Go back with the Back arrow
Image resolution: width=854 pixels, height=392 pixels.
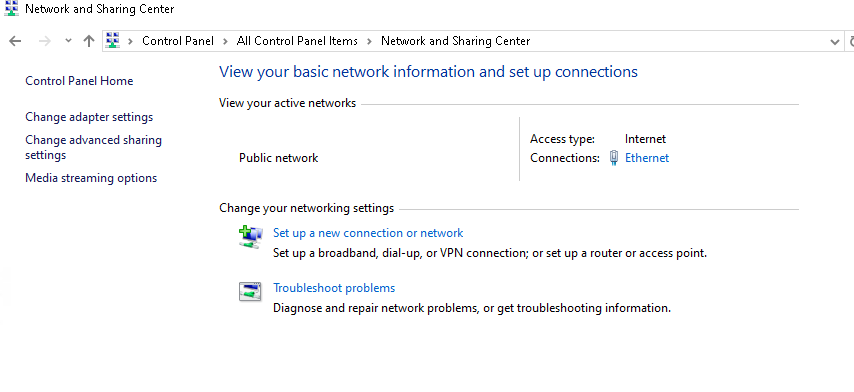[x=15, y=41]
